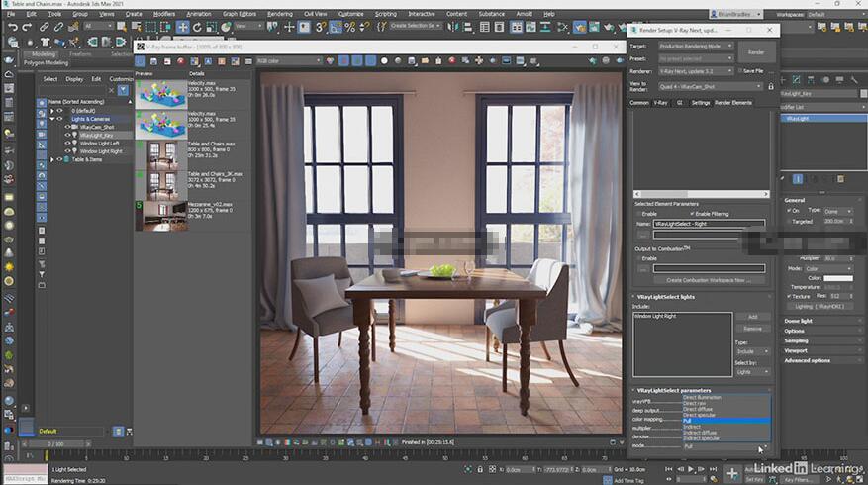Toggle visibility eye of Table & Items
Screen dimensions: 868x485
pos(59,159)
